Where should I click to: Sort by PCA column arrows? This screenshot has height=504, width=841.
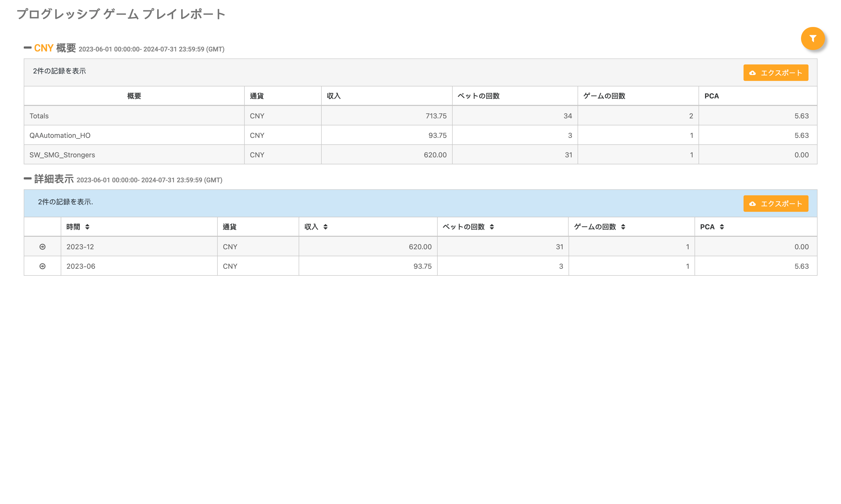click(722, 227)
